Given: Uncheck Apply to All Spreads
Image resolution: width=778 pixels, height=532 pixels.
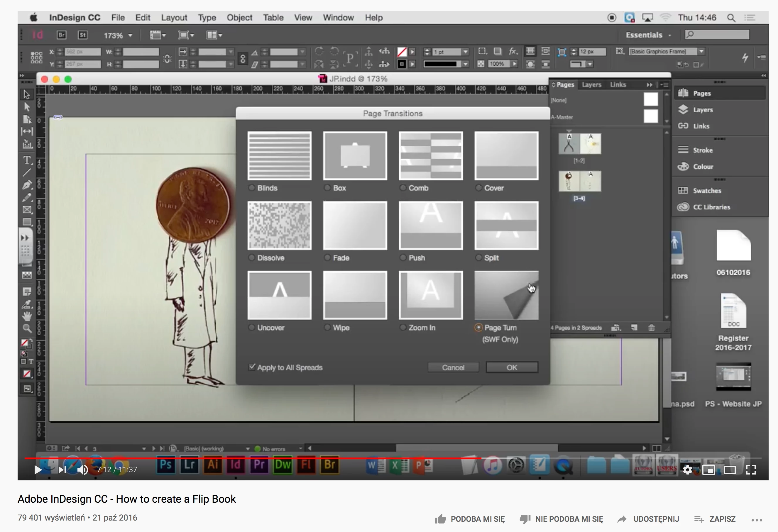Looking at the screenshot, I should pyautogui.click(x=252, y=367).
